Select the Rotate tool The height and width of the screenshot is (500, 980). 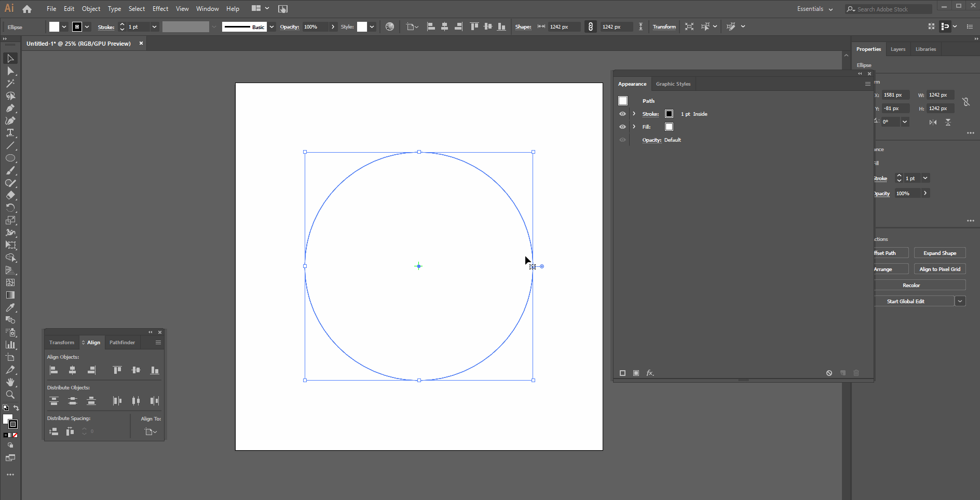coord(10,208)
